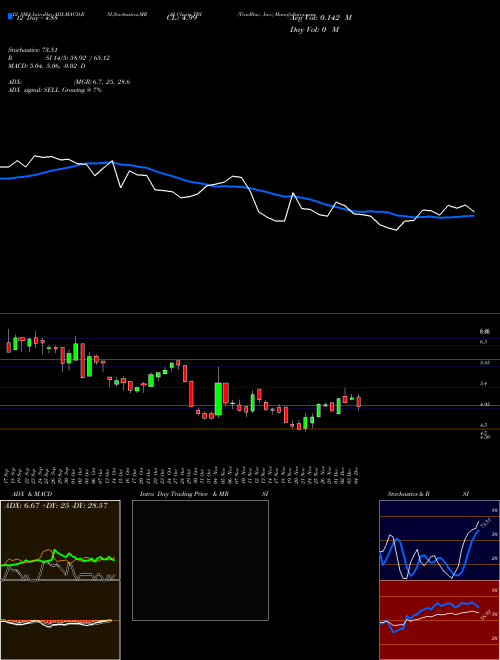Click the 'Avg Vol: 0.142 M' label
The width and height of the screenshot is (500, 660).
[x=321, y=18]
